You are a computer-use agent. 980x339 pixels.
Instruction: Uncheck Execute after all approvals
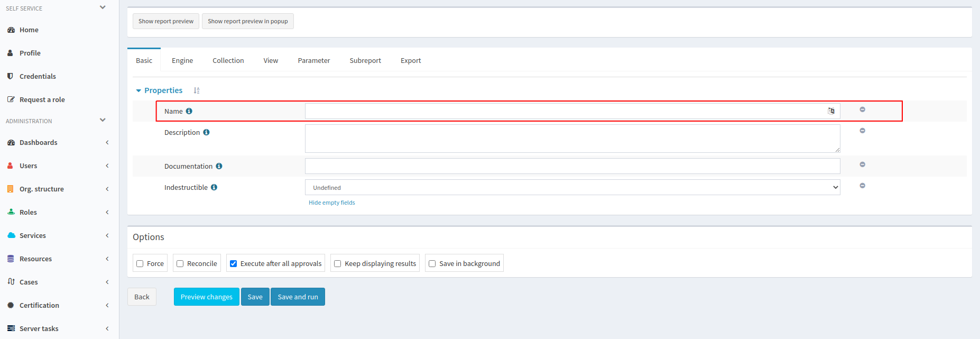(234, 263)
